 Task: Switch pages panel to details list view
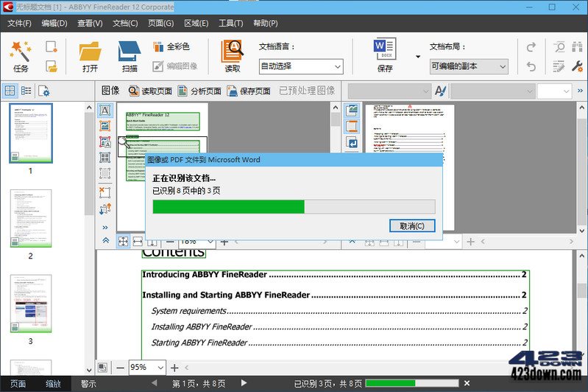[x=26, y=91]
